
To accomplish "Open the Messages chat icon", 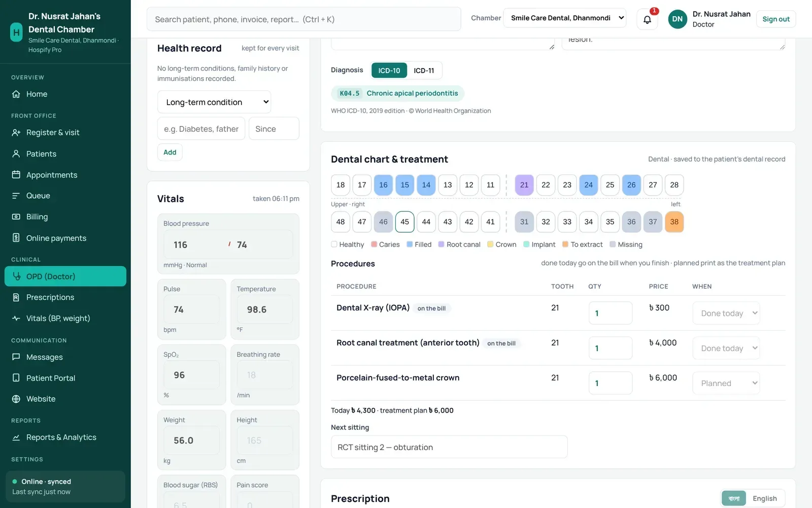I will [x=16, y=357].
